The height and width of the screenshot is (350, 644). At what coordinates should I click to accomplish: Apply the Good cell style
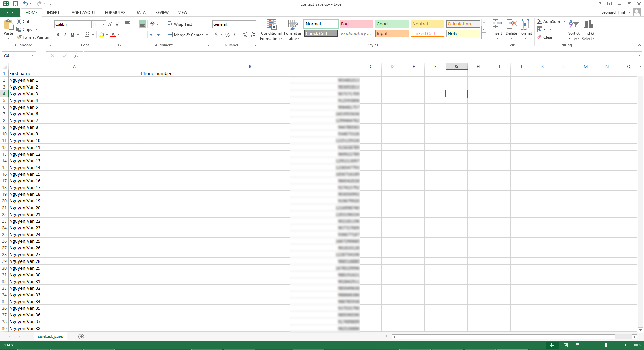point(391,24)
